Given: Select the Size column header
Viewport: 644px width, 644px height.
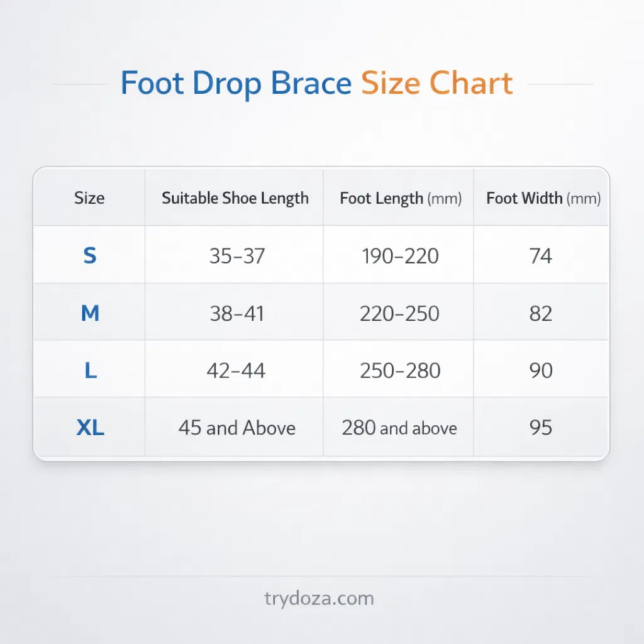Looking at the screenshot, I should coord(89,198).
